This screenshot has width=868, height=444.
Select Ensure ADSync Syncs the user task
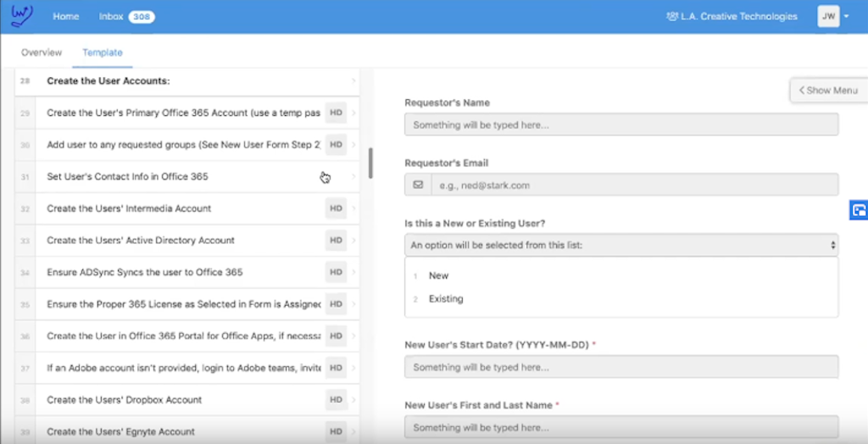[187, 272]
